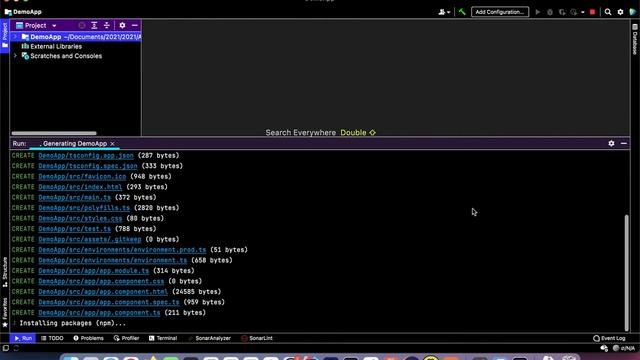Image resolution: width=640 pixels, height=360 pixels.
Task: Open DemoApp/src/assets/.gitkeep link
Action: click(90, 239)
